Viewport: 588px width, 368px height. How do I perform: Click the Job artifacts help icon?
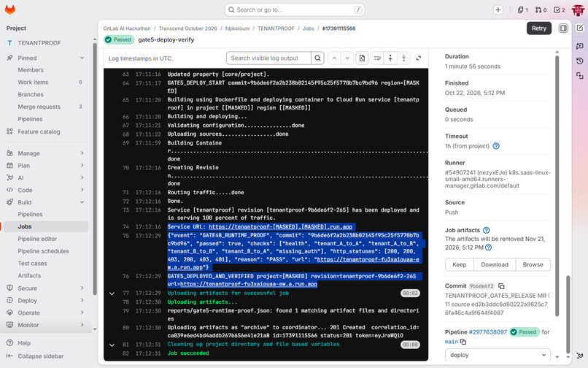pos(487,230)
